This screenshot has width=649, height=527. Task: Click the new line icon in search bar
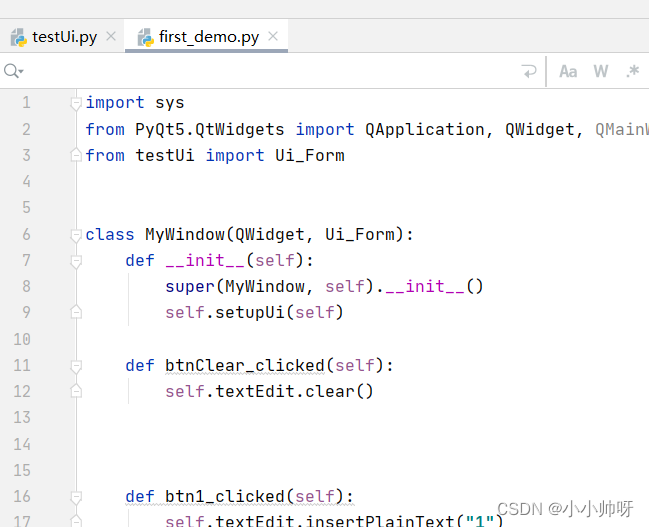click(529, 71)
